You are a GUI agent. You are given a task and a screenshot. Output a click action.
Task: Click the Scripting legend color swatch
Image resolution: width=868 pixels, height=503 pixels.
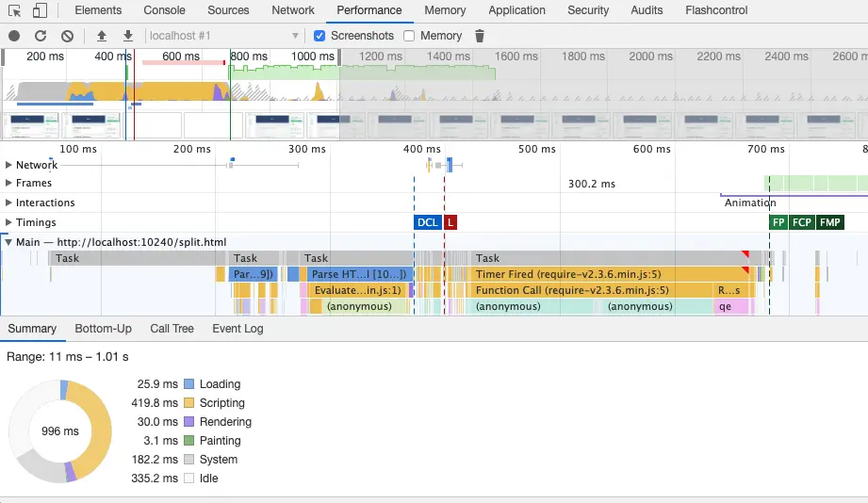tap(188, 403)
